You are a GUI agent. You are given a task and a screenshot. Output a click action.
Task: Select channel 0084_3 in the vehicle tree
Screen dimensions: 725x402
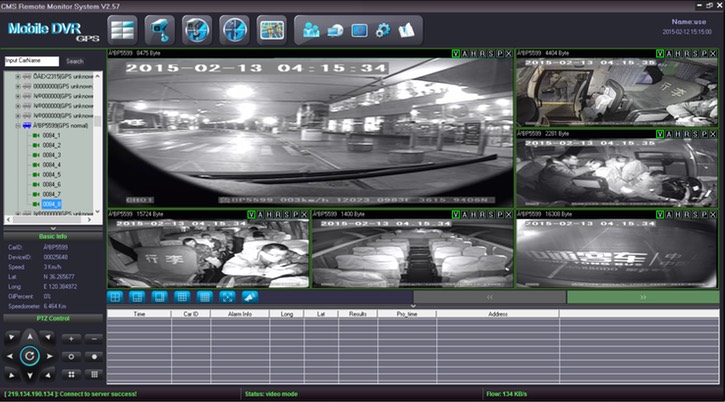point(51,155)
